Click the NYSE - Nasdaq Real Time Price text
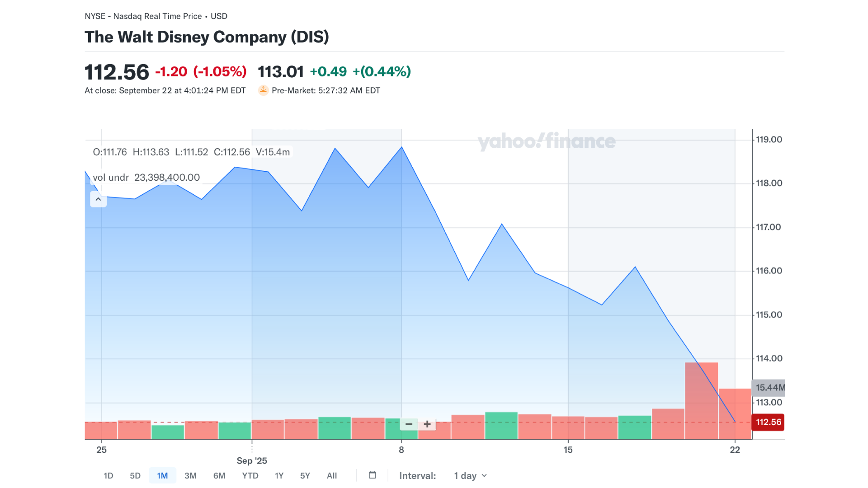The width and height of the screenshot is (868, 488). pos(143,16)
